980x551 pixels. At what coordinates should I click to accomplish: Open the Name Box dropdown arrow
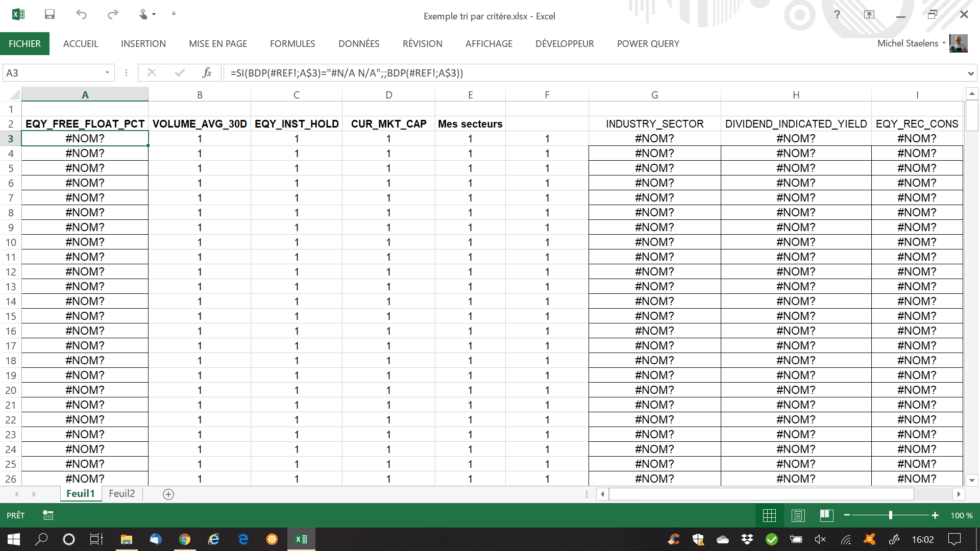point(107,73)
